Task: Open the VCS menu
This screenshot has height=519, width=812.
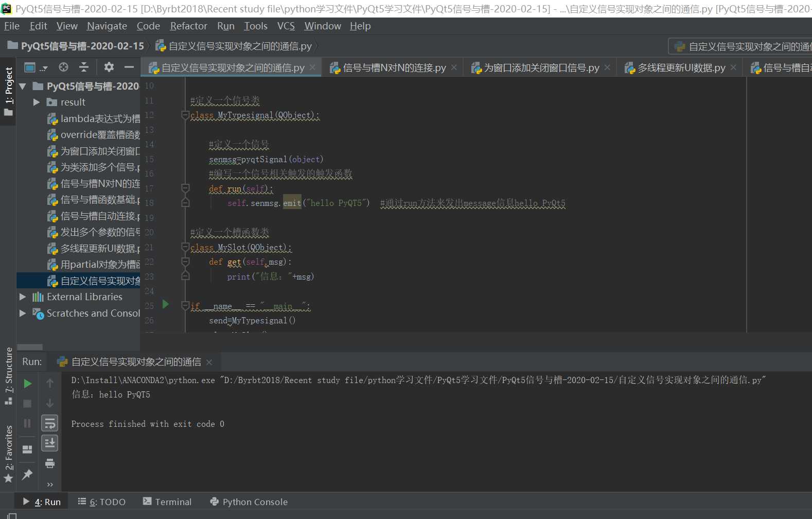Action: point(286,26)
